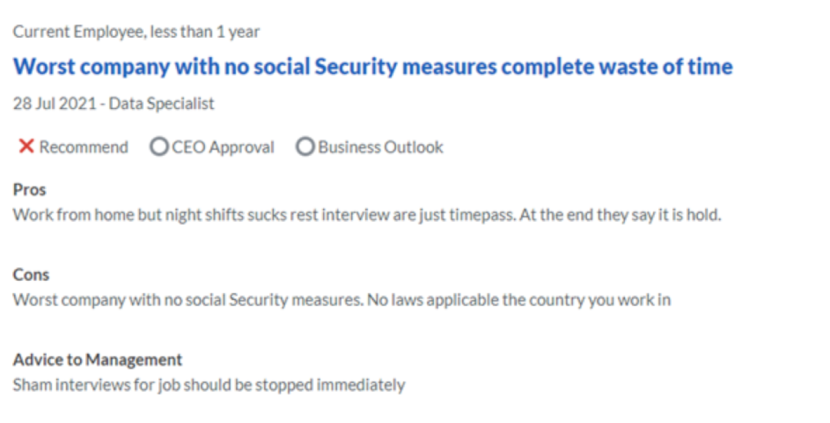This screenshot has height=423, width=830.
Task: Click the 'Work from home' pros text
Action: point(367,215)
